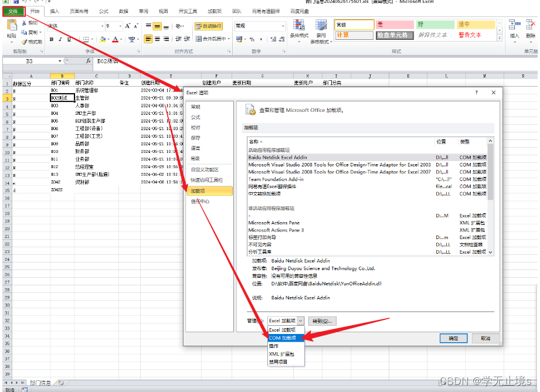Apply the 差 (Bad) cell style

(395, 25)
